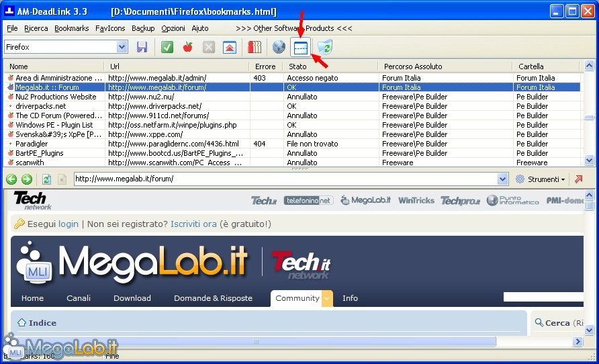The width and height of the screenshot is (599, 364).
Task: Open the Info tab on MegaLab page
Action: (350, 298)
